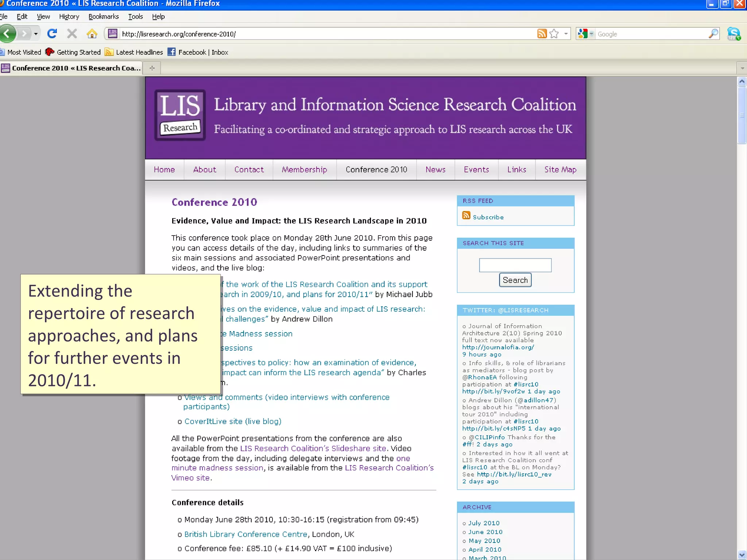Open the history dropdown beside the Forward arrow
The width and height of the screenshot is (747, 560).
(x=36, y=34)
